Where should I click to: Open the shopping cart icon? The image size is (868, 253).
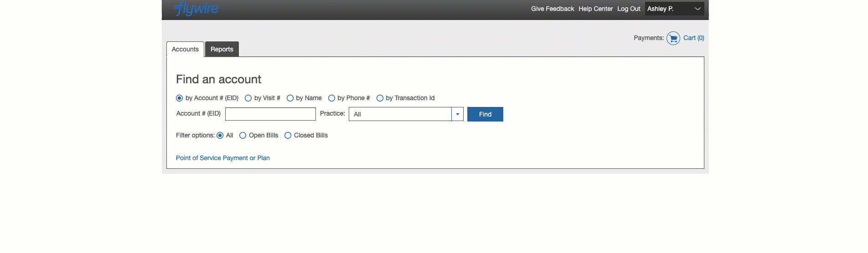[673, 38]
